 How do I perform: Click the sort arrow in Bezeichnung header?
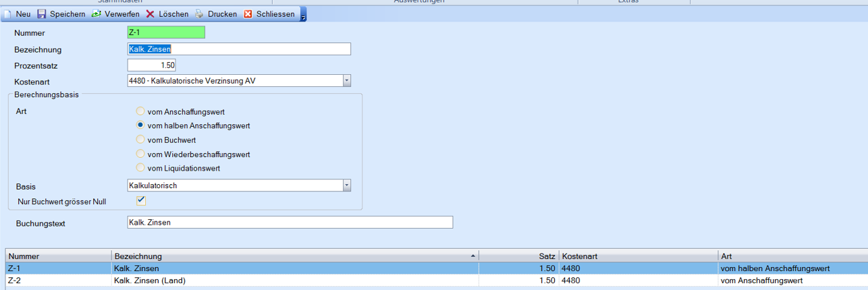pyautogui.click(x=472, y=257)
